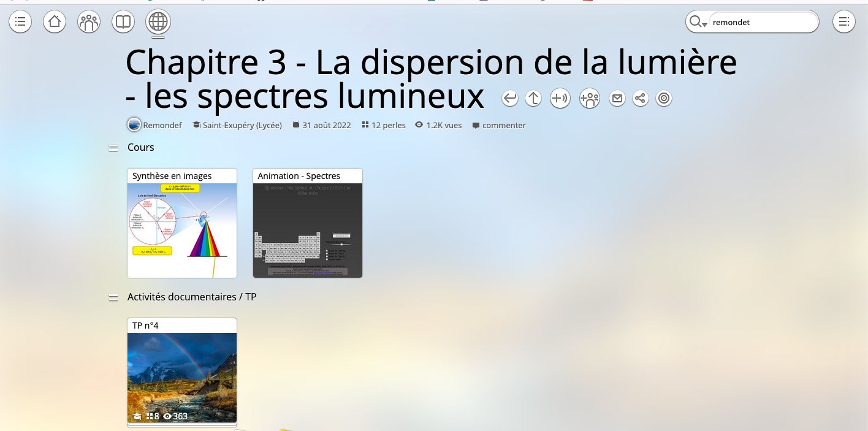
Task: Click the share icon near the title
Action: (640, 97)
